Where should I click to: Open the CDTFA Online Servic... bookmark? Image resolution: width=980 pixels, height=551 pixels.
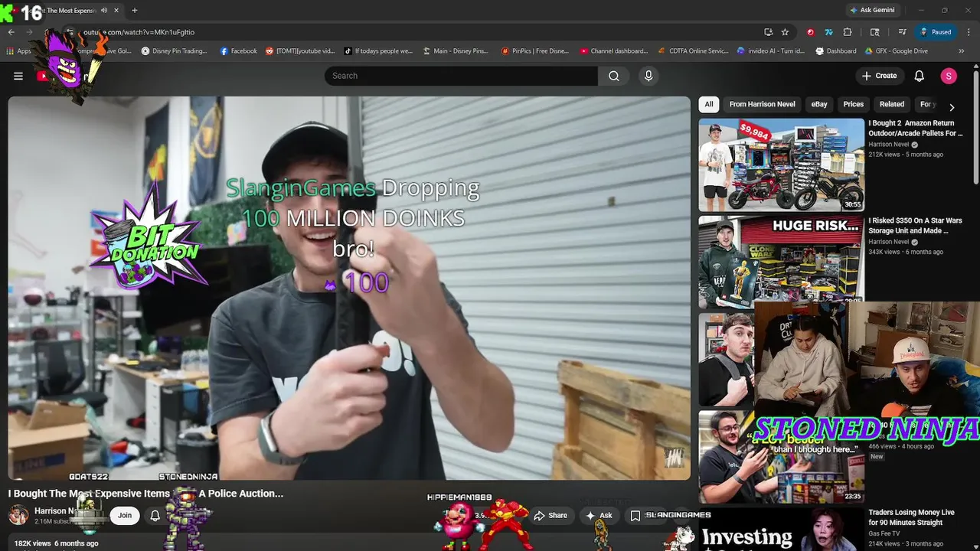click(693, 51)
